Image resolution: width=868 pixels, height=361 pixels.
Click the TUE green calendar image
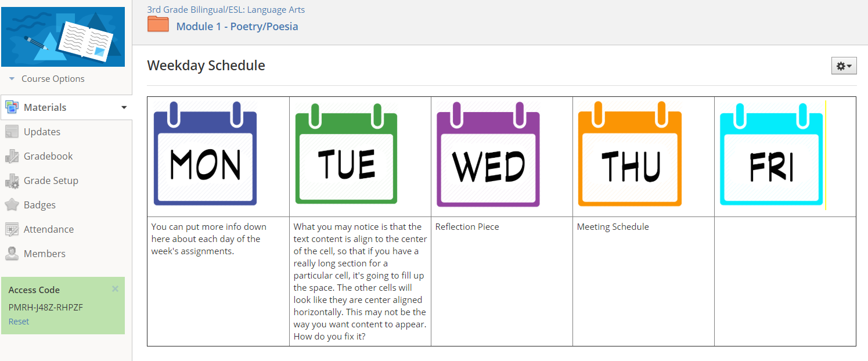click(x=346, y=154)
